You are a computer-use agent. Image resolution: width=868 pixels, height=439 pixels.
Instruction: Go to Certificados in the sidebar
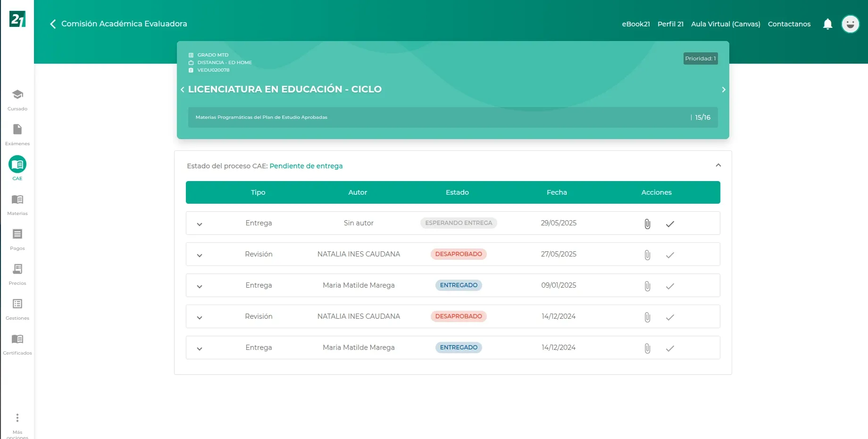pyautogui.click(x=17, y=344)
